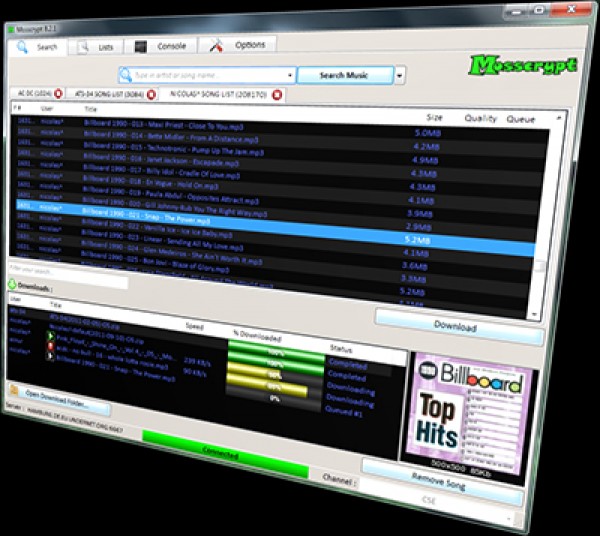Select Maxi Priest - Close To You row
The image size is (600, 536).
tap(281, 128)
